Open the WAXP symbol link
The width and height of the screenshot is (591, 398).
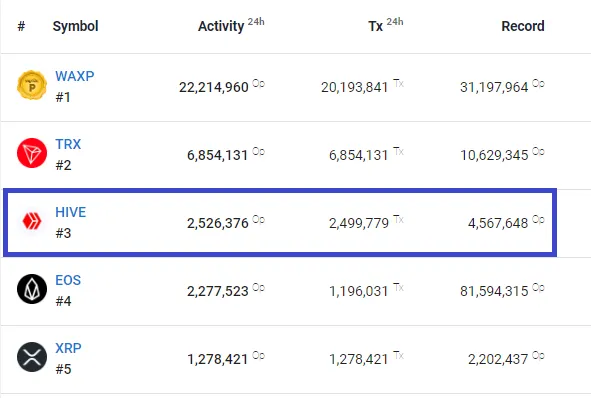coord(75,76)
